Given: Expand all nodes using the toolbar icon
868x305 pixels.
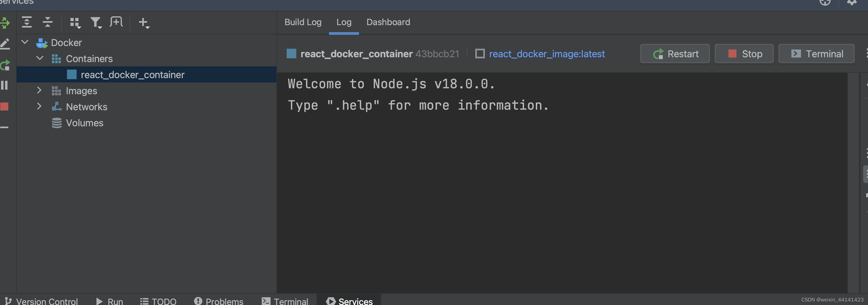Looking at the screenshot, I should click(x=27, y=22).
